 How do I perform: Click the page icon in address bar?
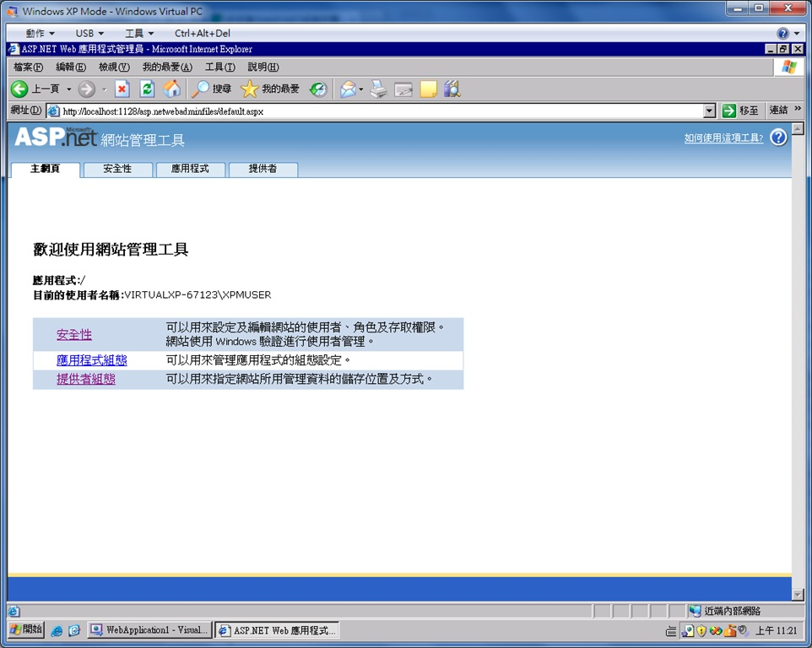click(53, 111)
